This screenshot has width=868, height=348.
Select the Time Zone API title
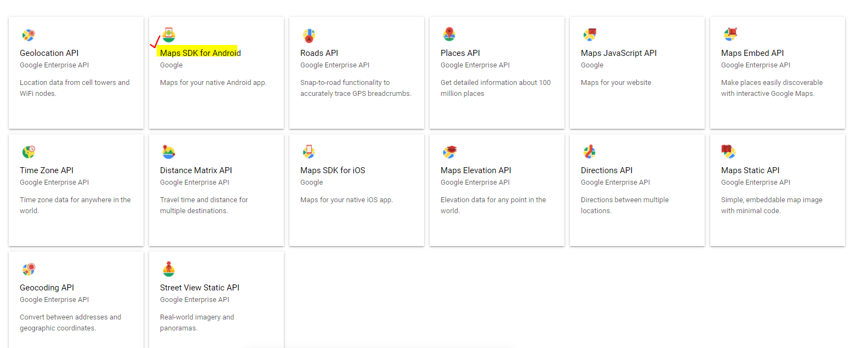coord(47,170)
